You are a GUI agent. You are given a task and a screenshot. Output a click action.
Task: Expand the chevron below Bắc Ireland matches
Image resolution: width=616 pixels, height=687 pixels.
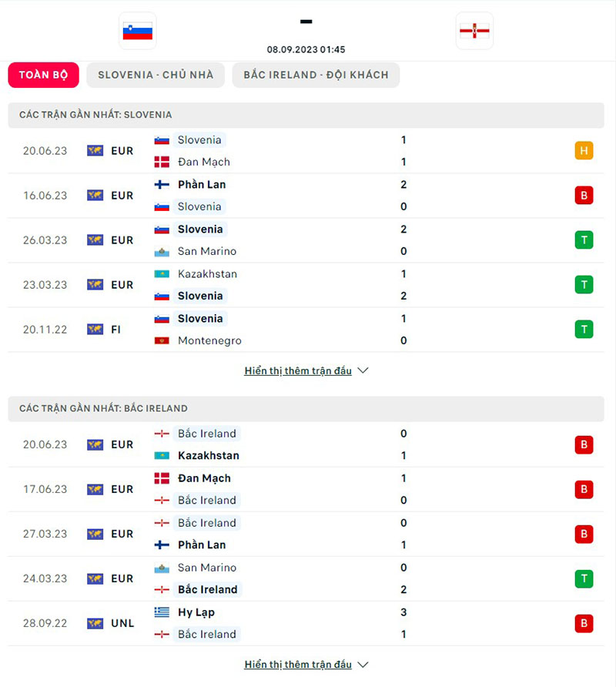362,664
